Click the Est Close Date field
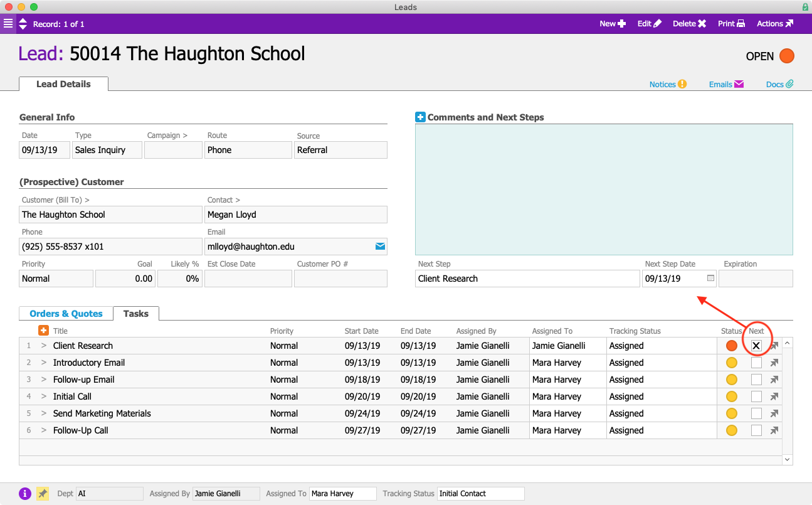 (248, 279)
